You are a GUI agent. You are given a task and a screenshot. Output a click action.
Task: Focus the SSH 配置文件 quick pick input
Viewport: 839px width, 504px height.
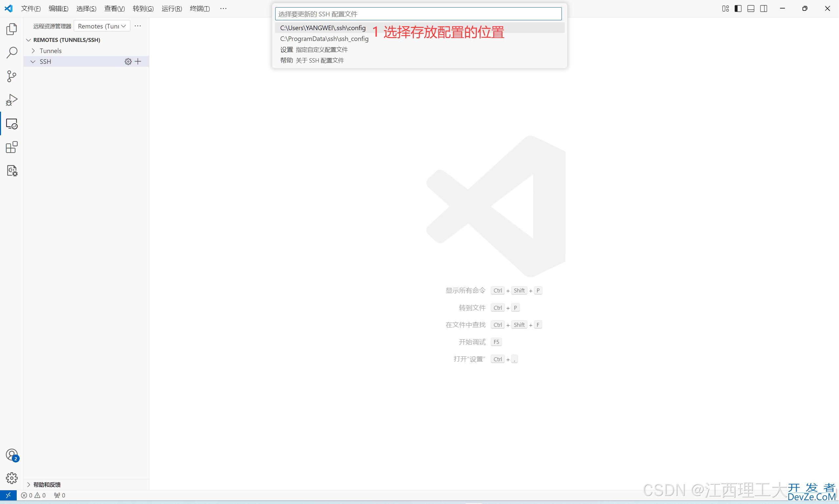point(418,14)
